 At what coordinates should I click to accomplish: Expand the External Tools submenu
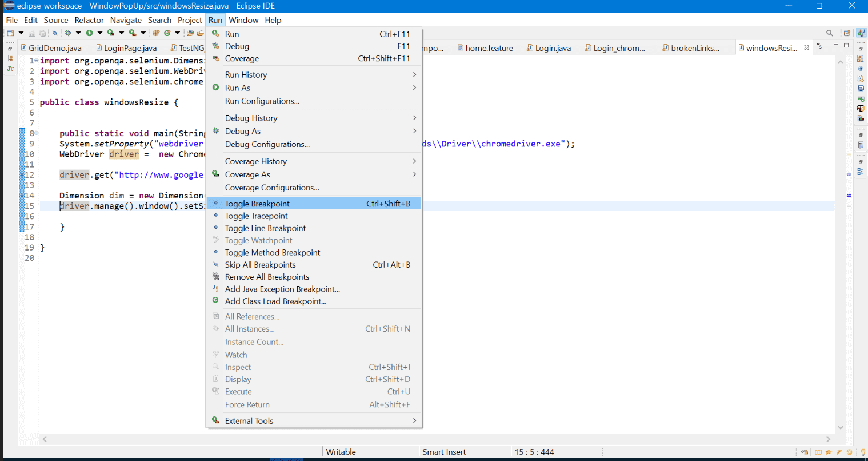click(x=248, y=420)
